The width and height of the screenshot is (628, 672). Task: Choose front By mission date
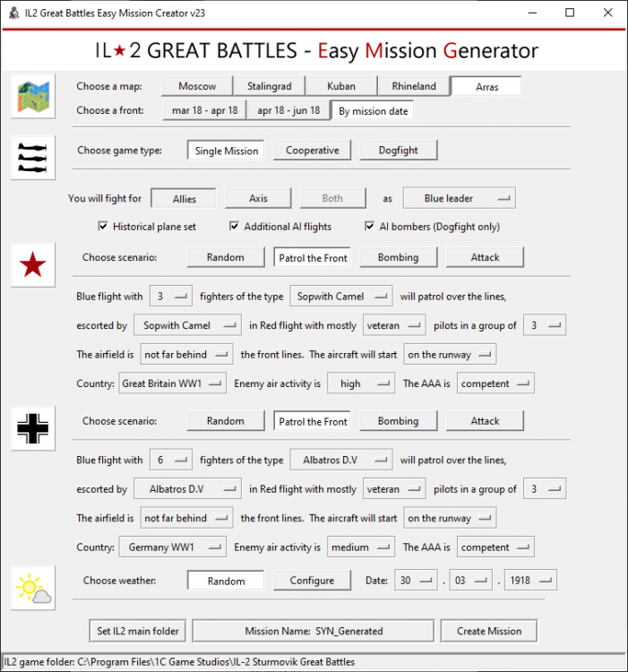click(373, 111)
